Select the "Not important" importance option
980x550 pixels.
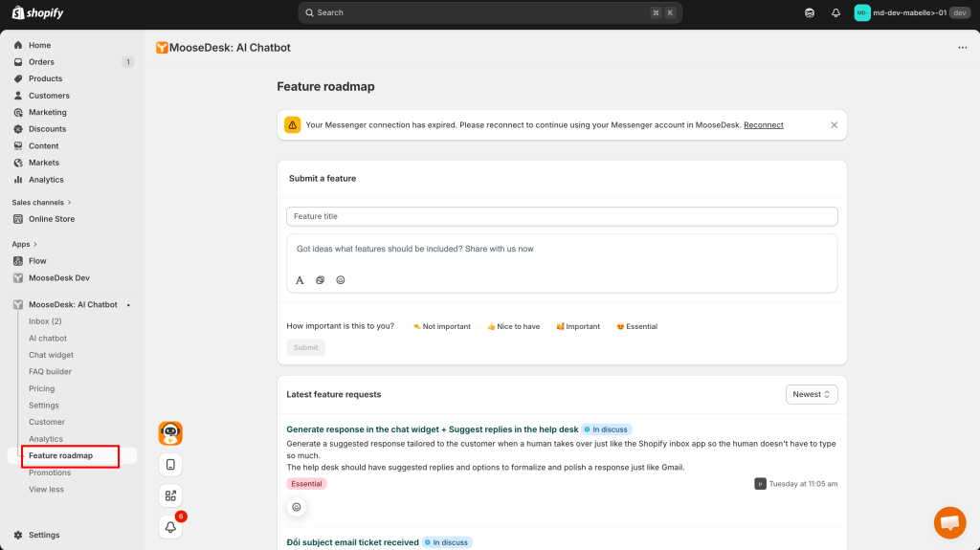pyautogui.click(x=442, y=326)
